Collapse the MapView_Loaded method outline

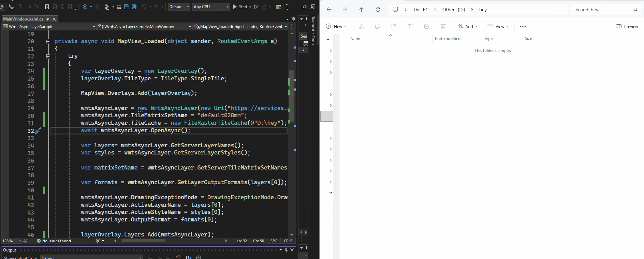[x=48, y=41]
